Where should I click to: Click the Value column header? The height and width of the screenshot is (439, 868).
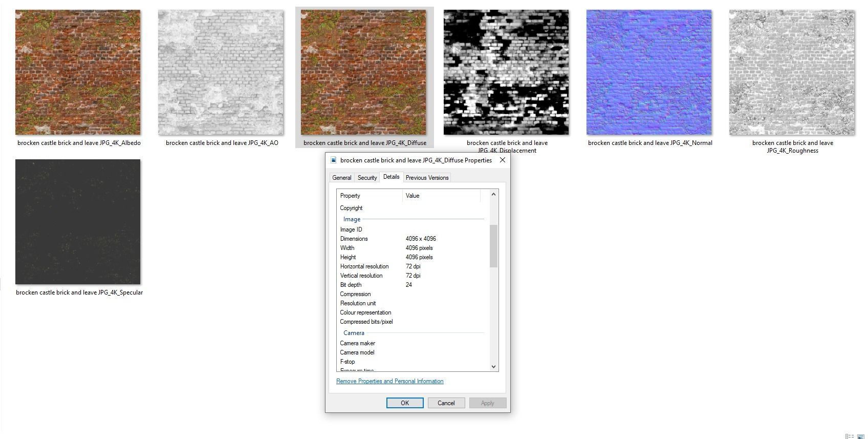coord(441,196)
